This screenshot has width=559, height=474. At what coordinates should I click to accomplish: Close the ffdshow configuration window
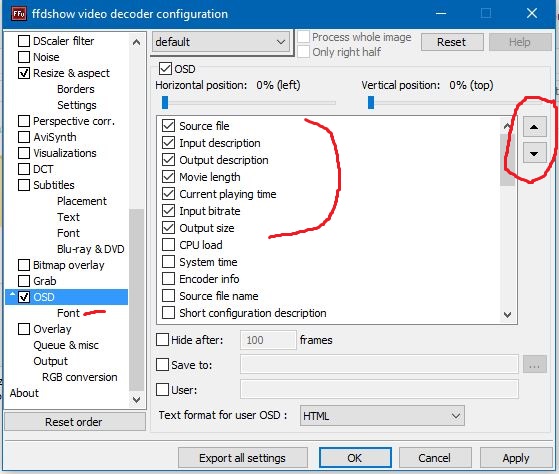(x=532, y=14)
